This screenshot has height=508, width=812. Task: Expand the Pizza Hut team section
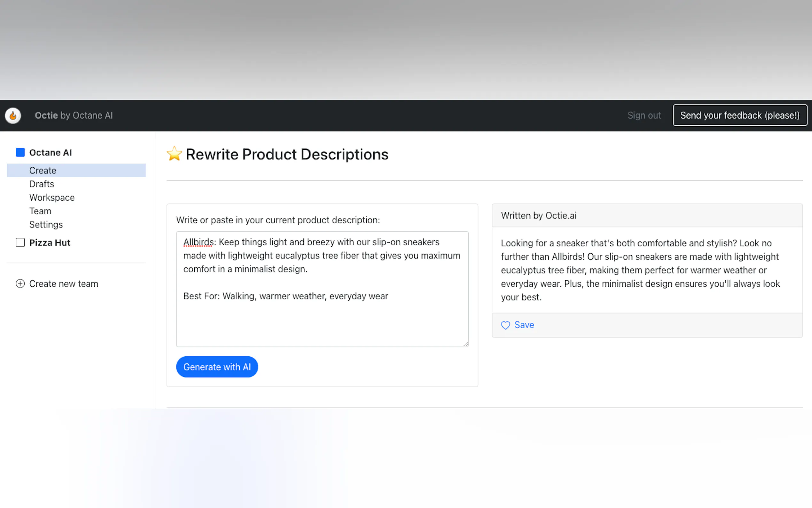click(50, 242)
